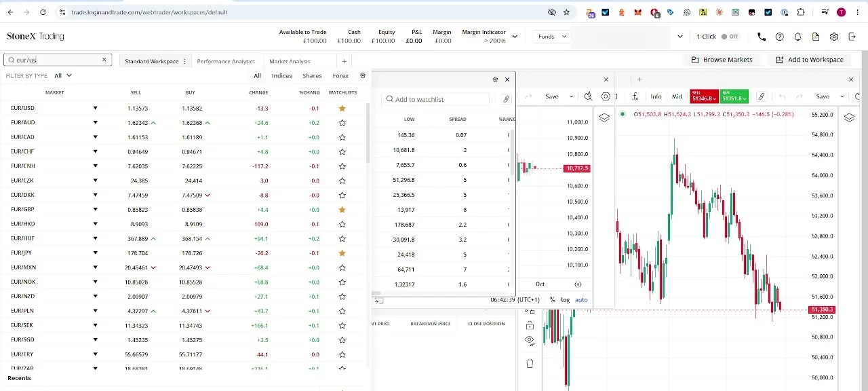
Task: Switch to Standard Workspace tab
Action: (151, 61)
